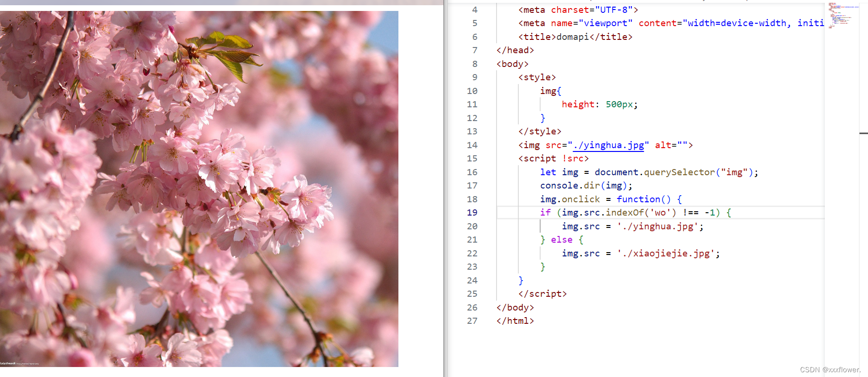The image size is (868, 377).
Task: Click the querySelector("img") call on line 16
Action: pos(701,172)
